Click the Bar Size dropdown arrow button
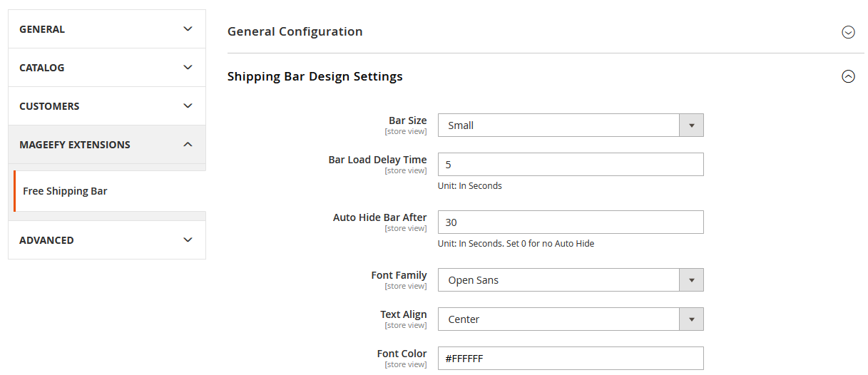This screenshot has height=375, width=868. 691,125
